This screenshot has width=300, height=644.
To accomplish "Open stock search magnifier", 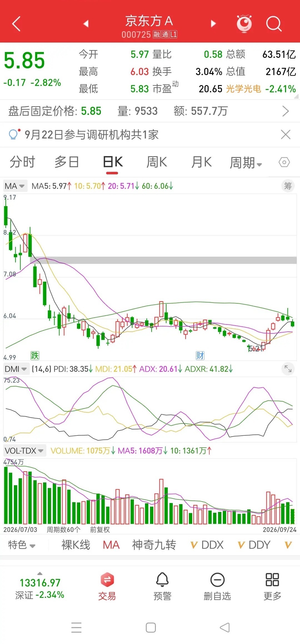I will pyautogui.click(x=274, y=24).
